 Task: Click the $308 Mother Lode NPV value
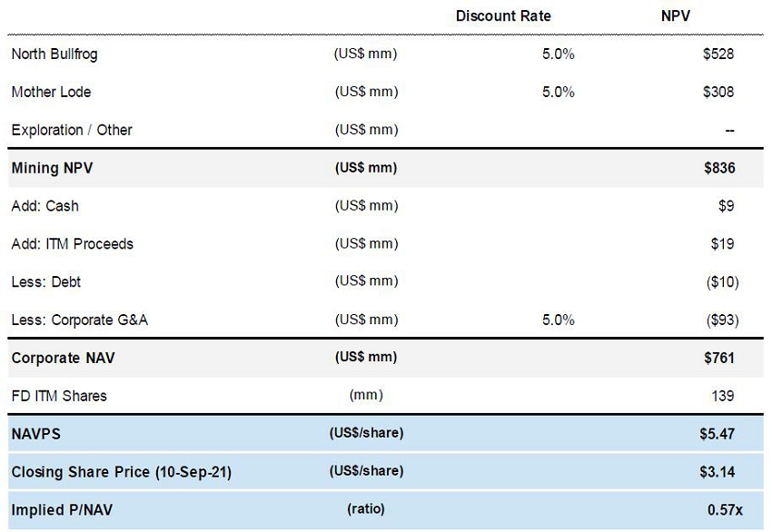tap(718, 92)
